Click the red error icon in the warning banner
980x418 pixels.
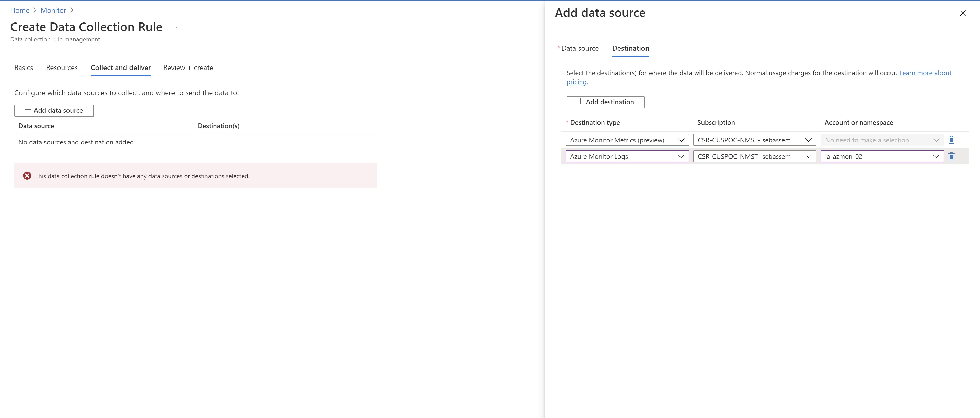point(27,175)
